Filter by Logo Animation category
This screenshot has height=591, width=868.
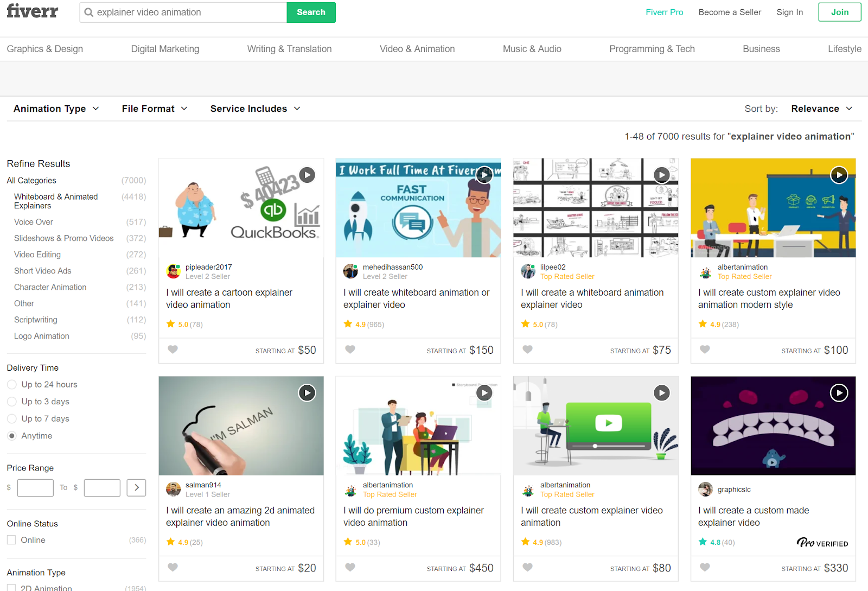(42, 336)
